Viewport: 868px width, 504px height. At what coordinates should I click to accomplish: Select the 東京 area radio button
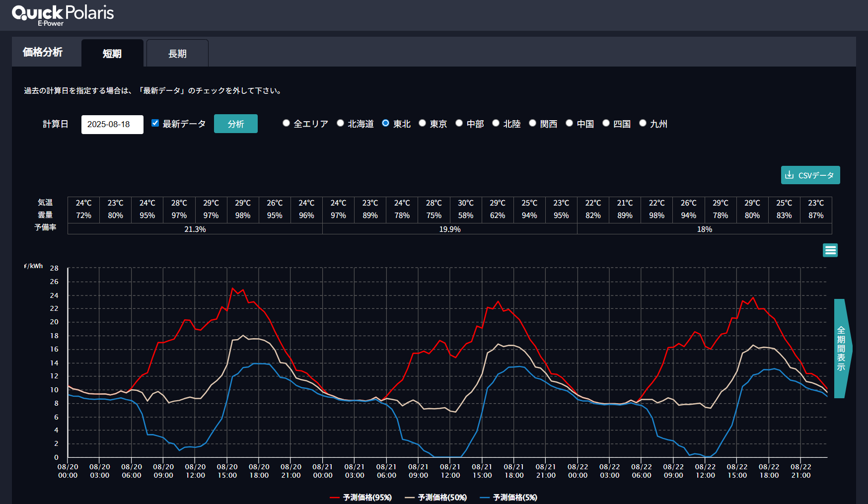pos(422,123)
